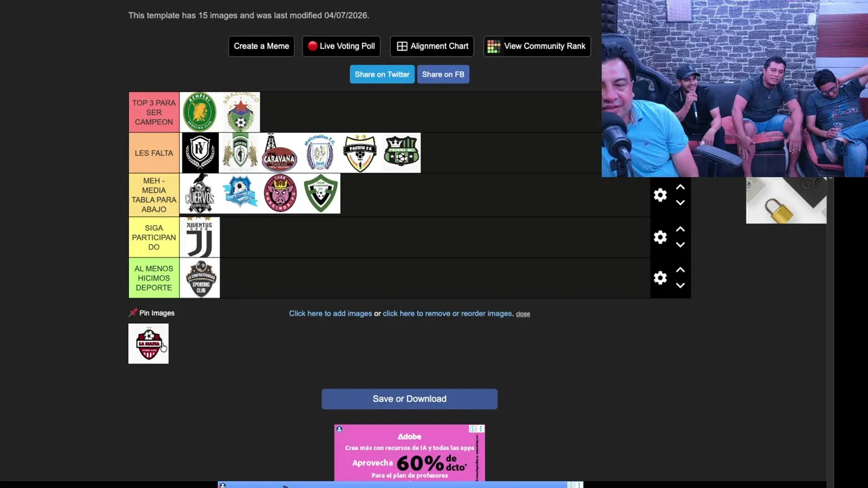Click the LES FALTA orange tier label
The image size is (868, 488).
tap(154, 152)
